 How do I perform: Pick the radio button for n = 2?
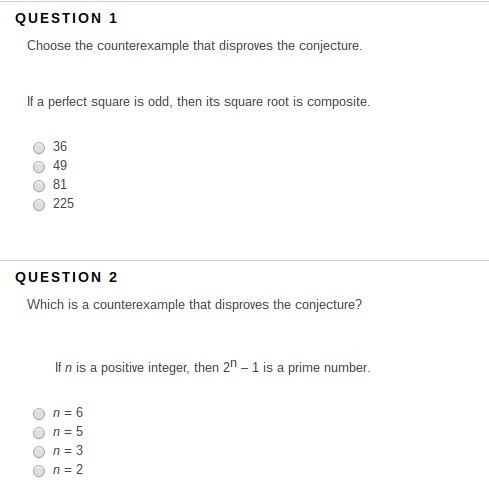[39, 471]
